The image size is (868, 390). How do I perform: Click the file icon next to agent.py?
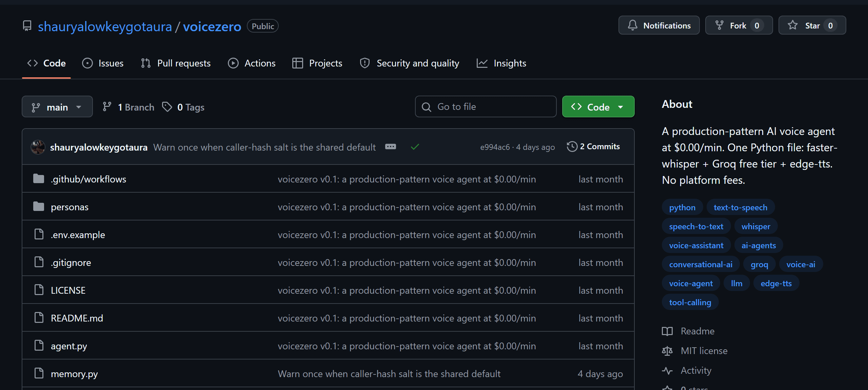[39, 346]
